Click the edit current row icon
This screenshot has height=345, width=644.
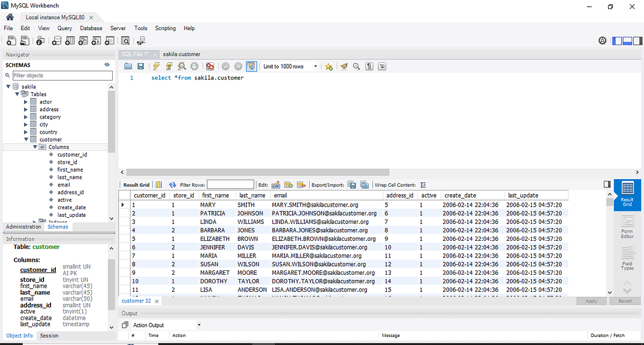click(276, 185)
